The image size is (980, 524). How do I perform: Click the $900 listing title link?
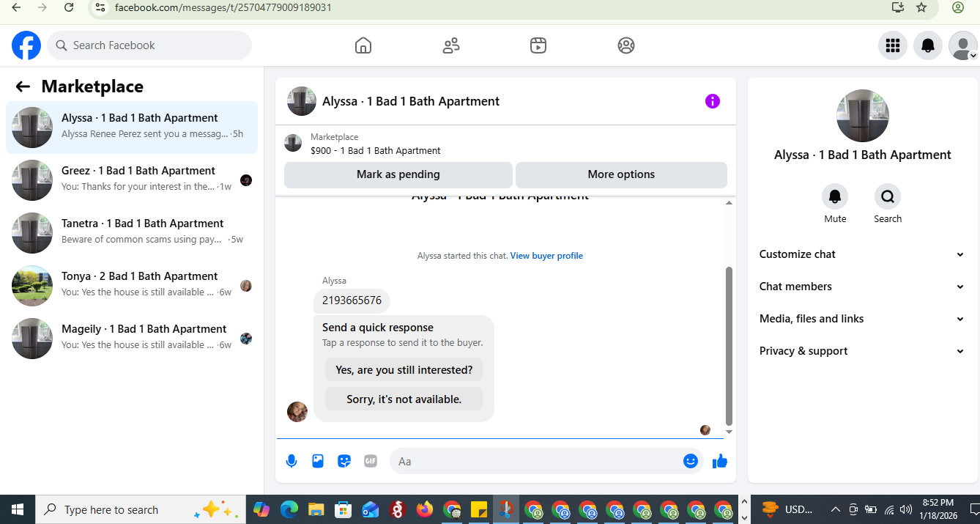point(376,151)
